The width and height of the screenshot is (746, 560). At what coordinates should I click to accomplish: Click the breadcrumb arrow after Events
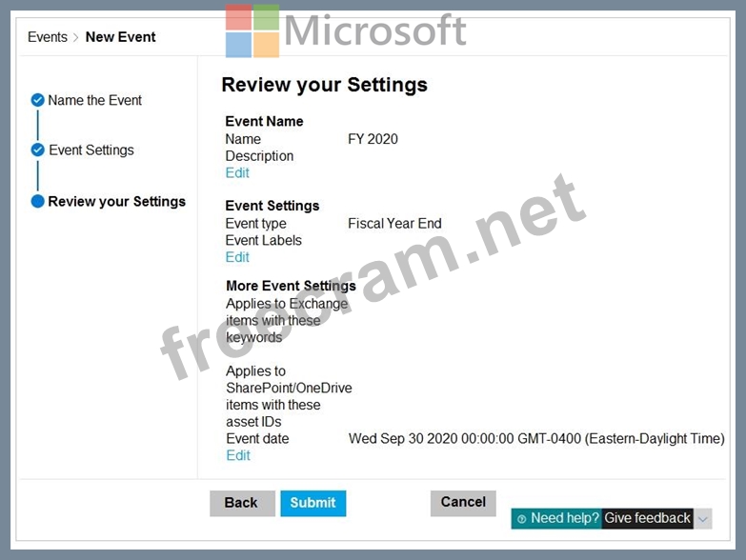tap(76, 38)
